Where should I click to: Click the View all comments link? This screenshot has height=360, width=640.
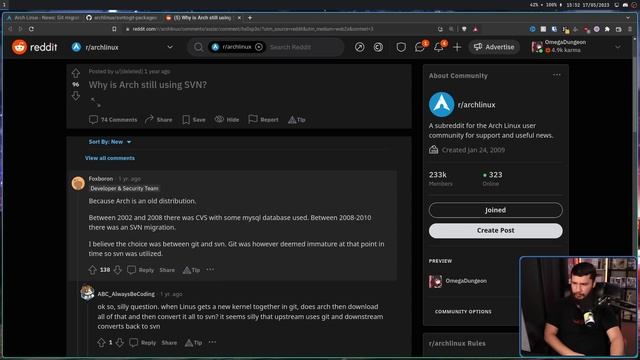110,158
